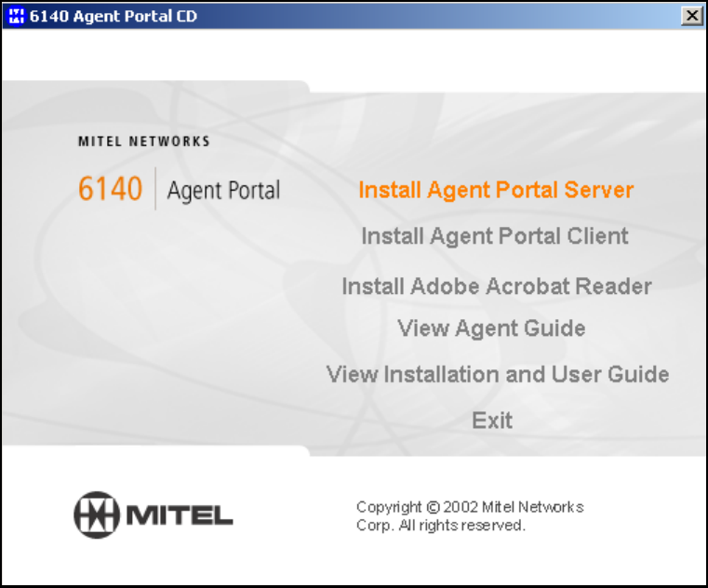The width and height of the screenshot is (708, 588).
Task: Click the MITEL NETWORKS heading text
Action: pos(144,141)
